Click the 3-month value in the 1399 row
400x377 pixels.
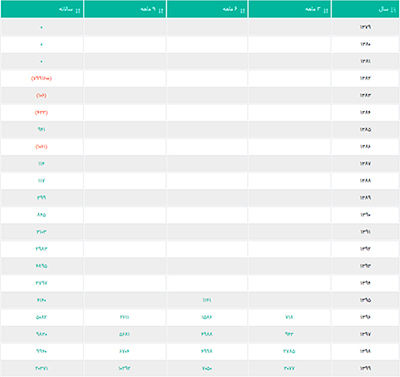click(x=289, y=368)
